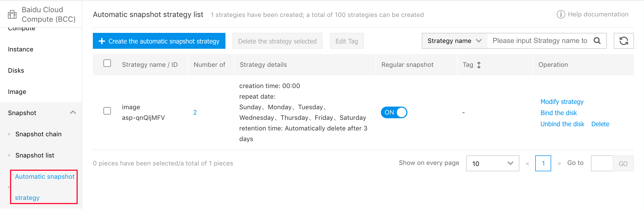
Task: Click the Help documentation info icon
Action: [561, 14]
